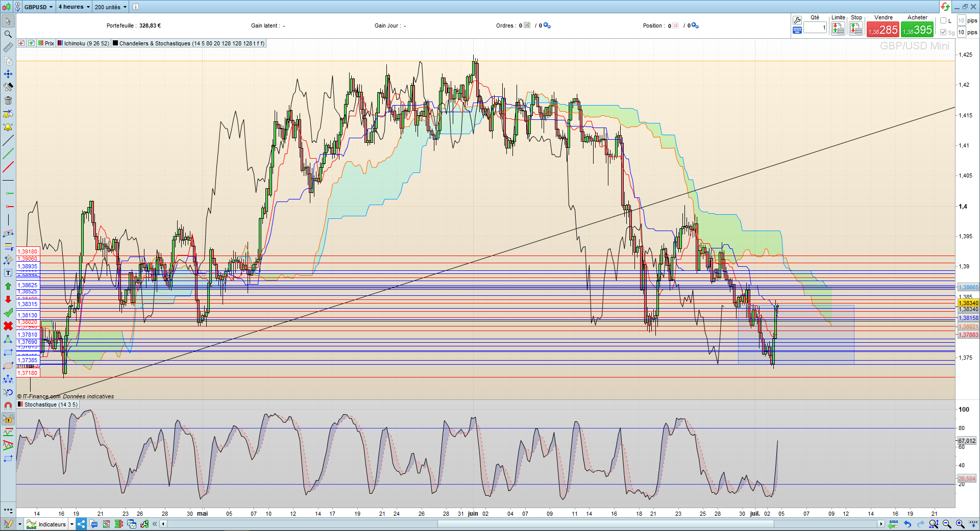Click the stop pips value field
The width and height of the screenshot is (980, 531).
click(x=961, y=32)
